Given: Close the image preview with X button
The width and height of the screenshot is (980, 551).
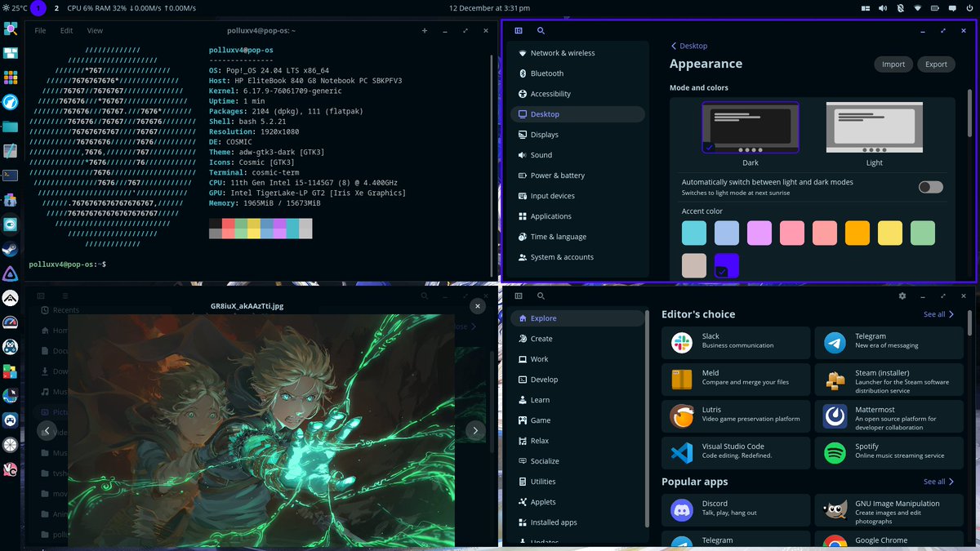Looking at the screenshot, I should pos(478,306).
